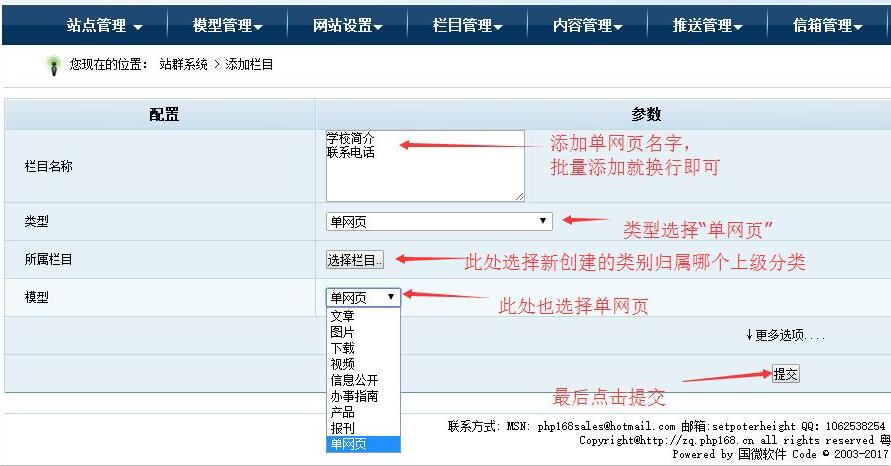Open the 推送管理 menu

[x=707, y=26]
